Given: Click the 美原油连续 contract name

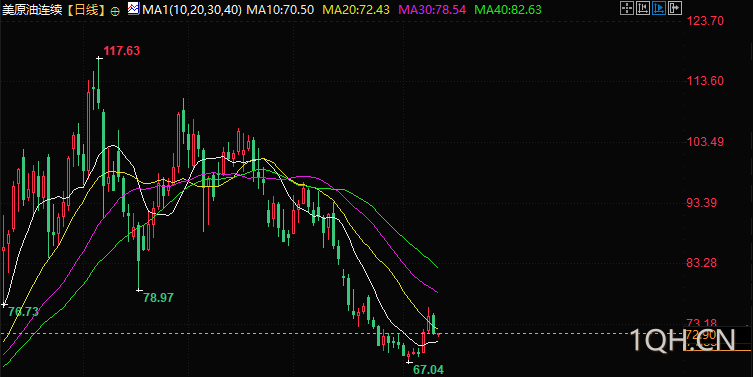Looking at the screenshot, I should (x=32, y=10).
